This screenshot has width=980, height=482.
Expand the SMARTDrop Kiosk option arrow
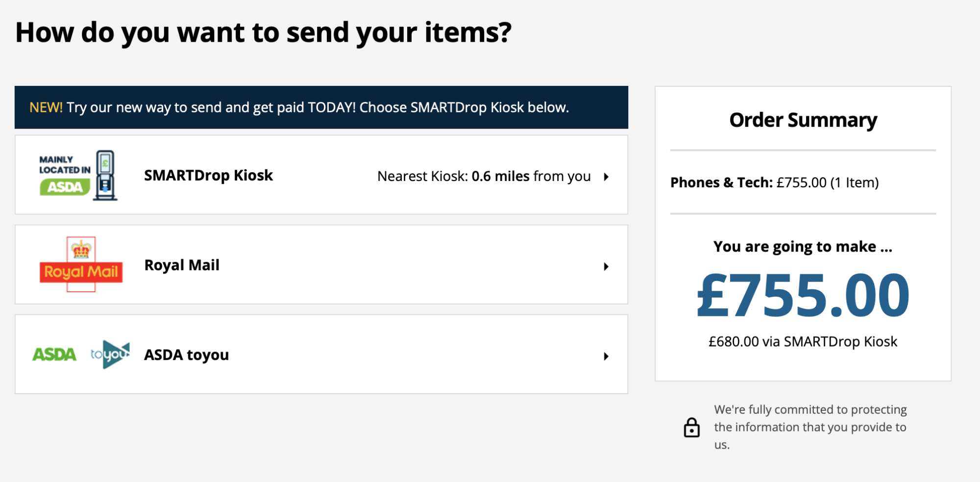tap(606, 177)
